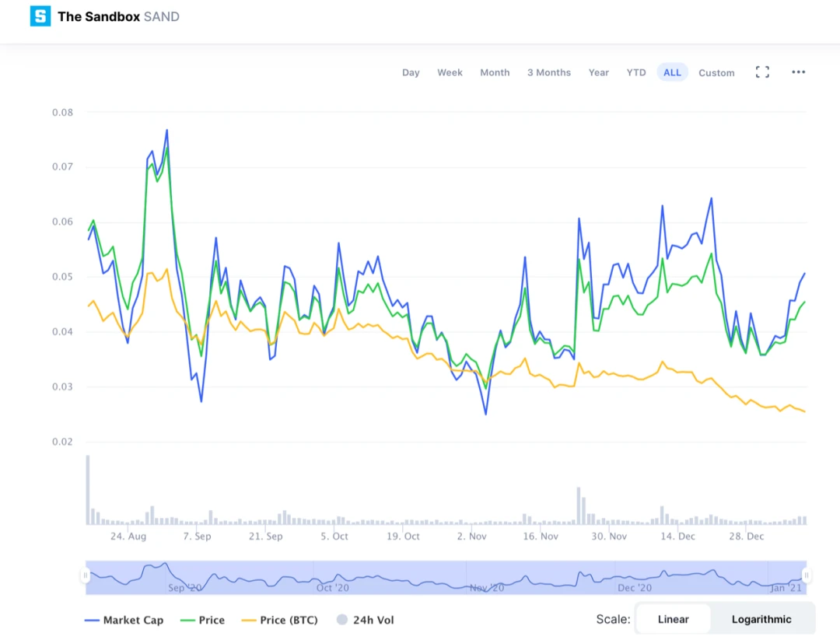Switch chart scale to Logarithmic
The width and height of the screenshot is (840, 640).
[x=761, y=619]
